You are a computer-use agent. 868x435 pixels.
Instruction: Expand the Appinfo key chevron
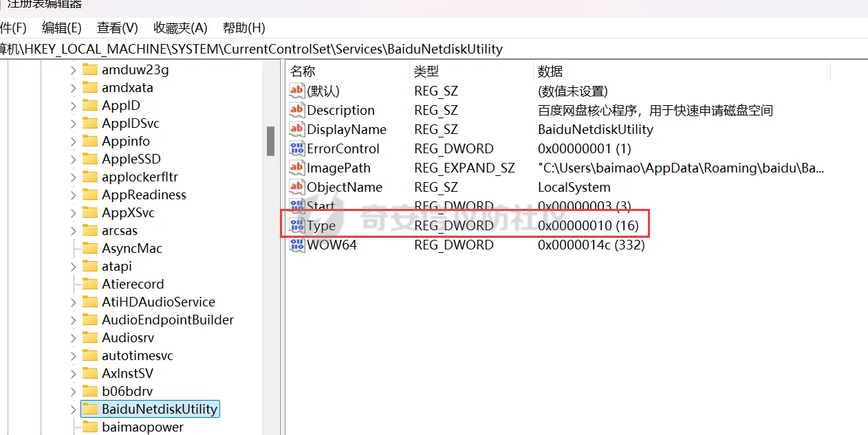(x=73, y=141)
